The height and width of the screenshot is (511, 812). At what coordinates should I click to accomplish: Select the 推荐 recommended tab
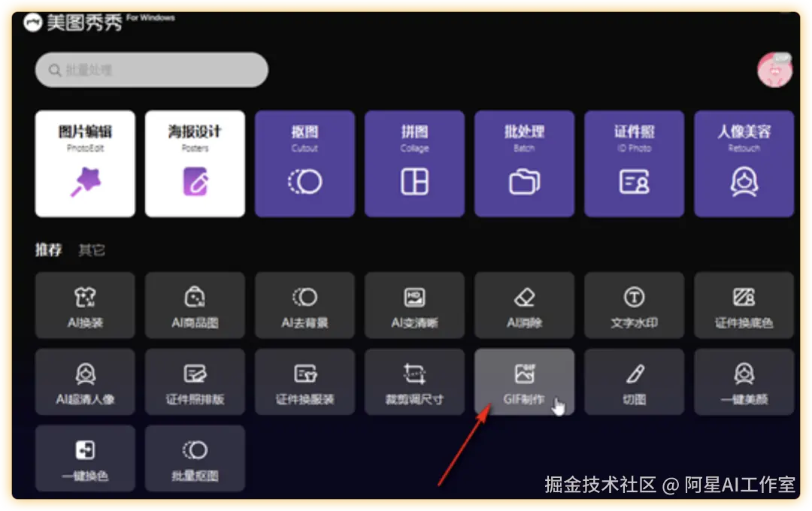coord(48,250)
